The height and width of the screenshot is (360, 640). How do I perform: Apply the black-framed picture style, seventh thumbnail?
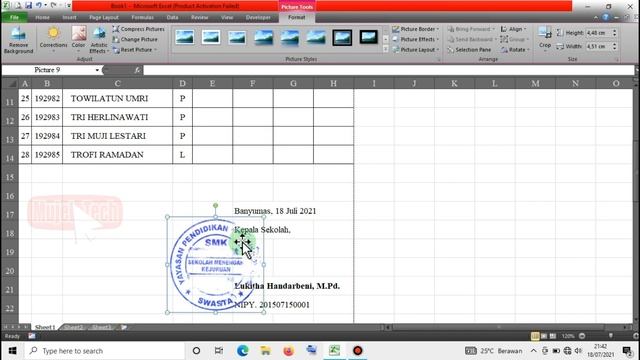[342, 37]
